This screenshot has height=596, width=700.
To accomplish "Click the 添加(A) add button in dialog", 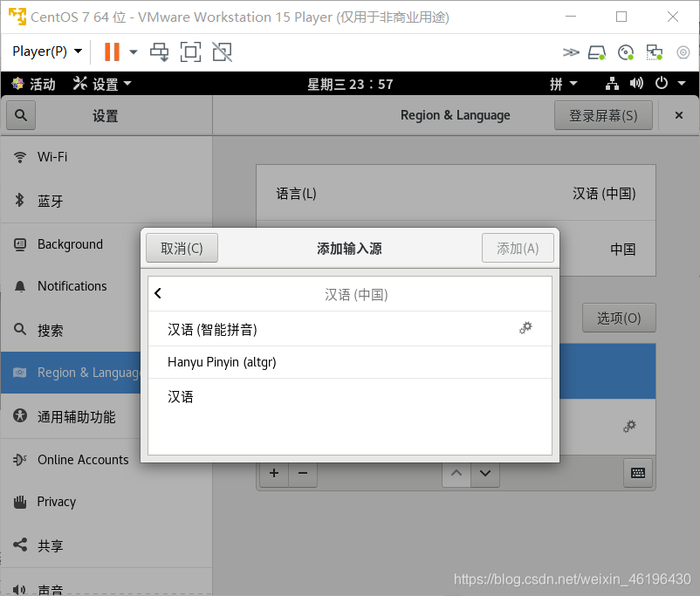I will click(x=518, y=248).
